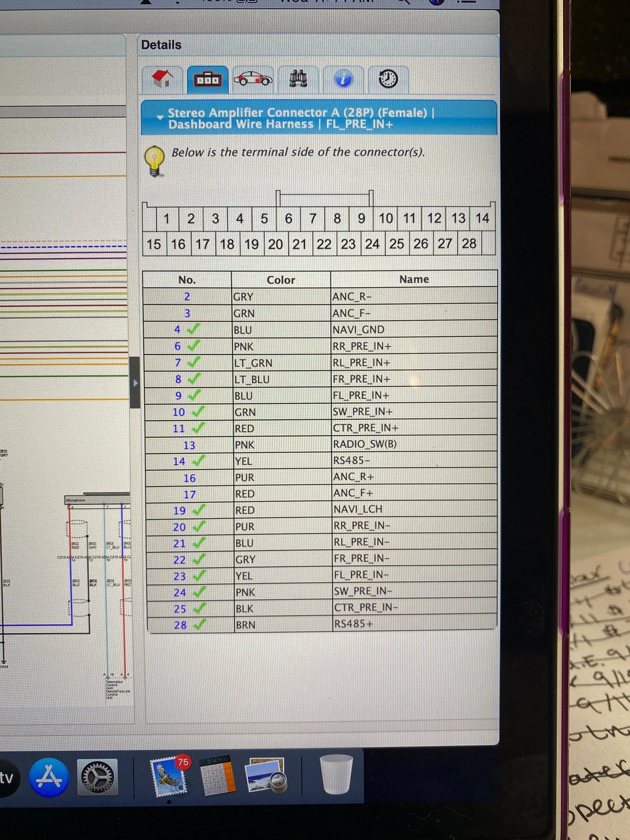This screenshot has height=840, width=630.
Task: Collapse the Stereo Amplifier Connector A header
Action: (160, 118)
